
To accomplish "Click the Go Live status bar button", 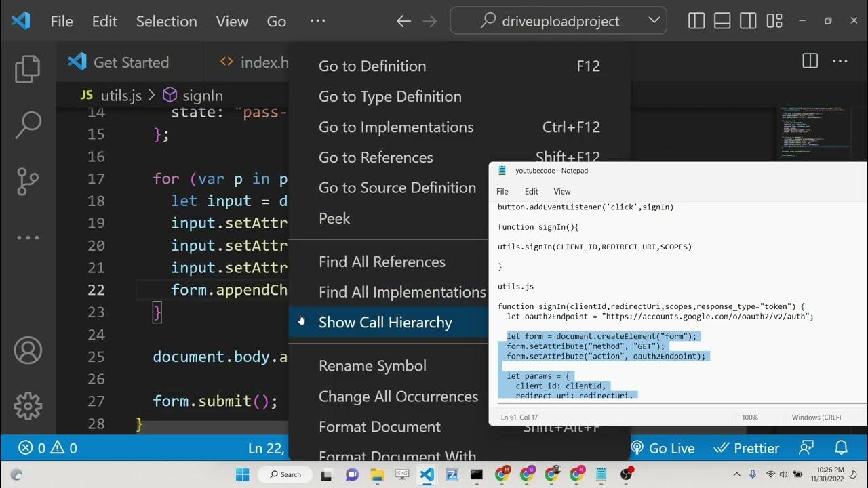I will pos(663,448).
